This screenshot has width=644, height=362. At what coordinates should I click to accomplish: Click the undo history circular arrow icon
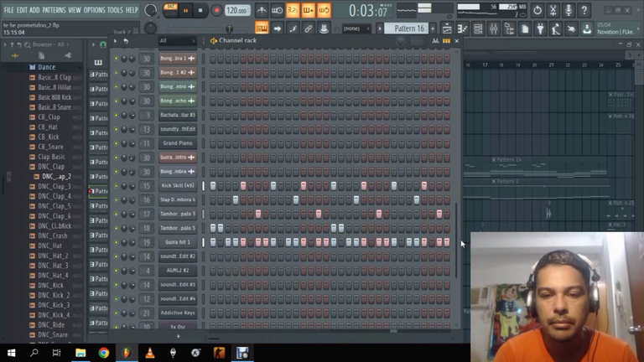(538, 10)
